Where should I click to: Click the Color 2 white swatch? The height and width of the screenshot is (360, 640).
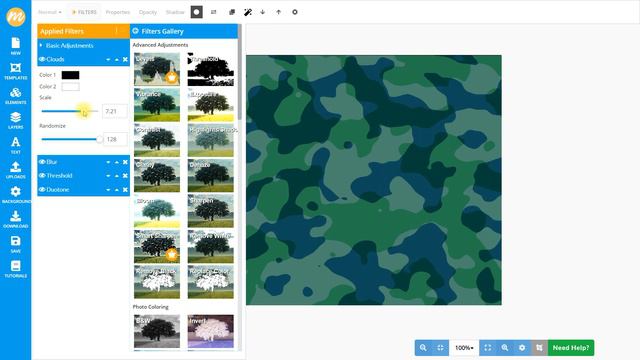click(x=71, y=87)
